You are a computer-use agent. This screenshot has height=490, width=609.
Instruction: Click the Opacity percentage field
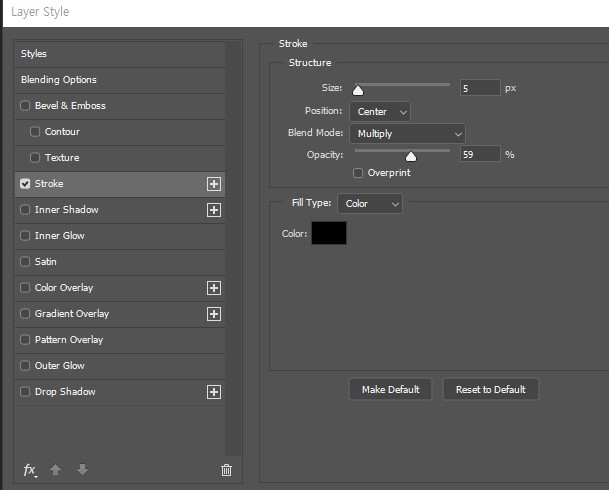click(x=480, y=155)
